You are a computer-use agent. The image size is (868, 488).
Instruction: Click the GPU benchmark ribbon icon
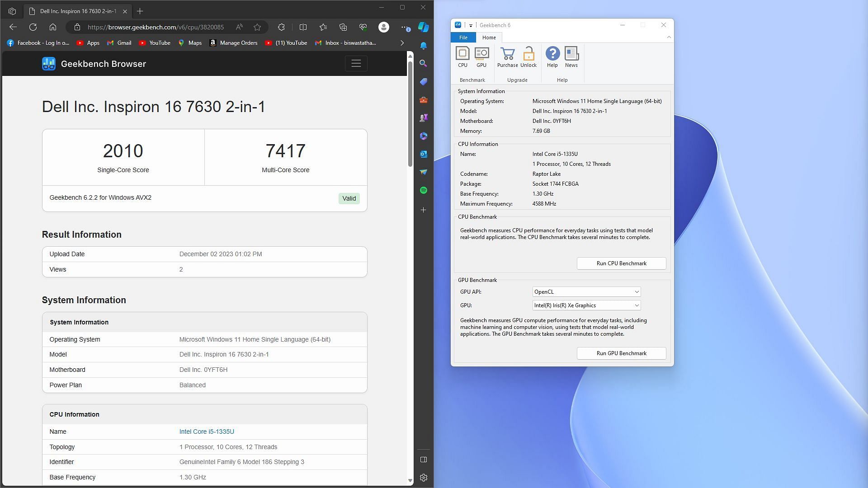[481, 57]
